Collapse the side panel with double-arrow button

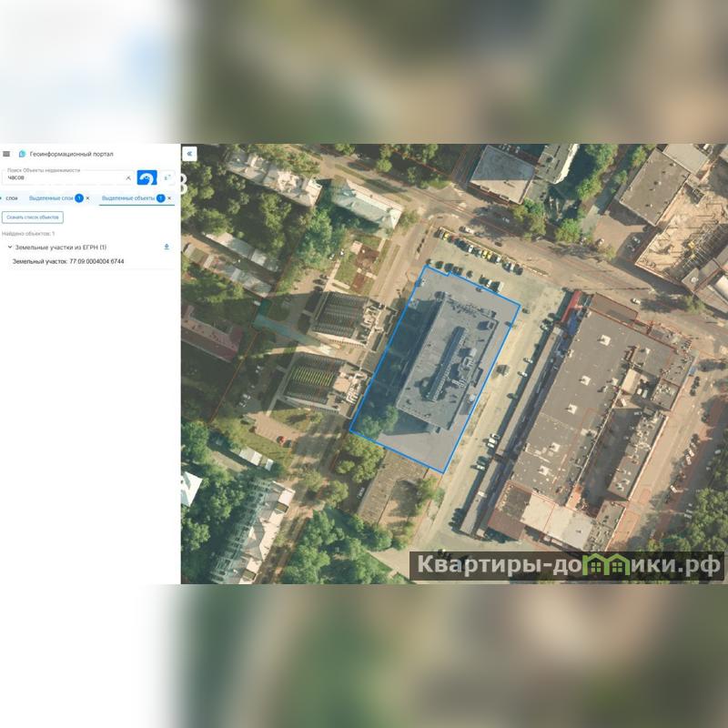pyautogui.click(x=189, y=154)
